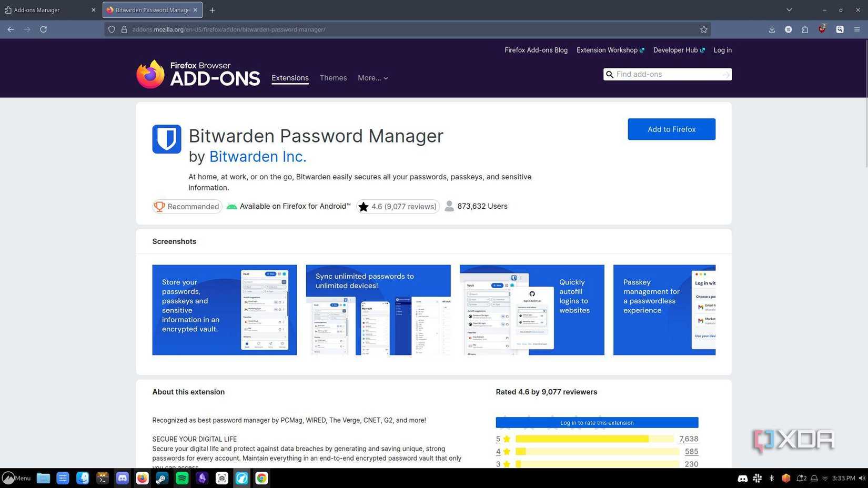Open the 'Store your passwords' screenshot

coord(225,310)
